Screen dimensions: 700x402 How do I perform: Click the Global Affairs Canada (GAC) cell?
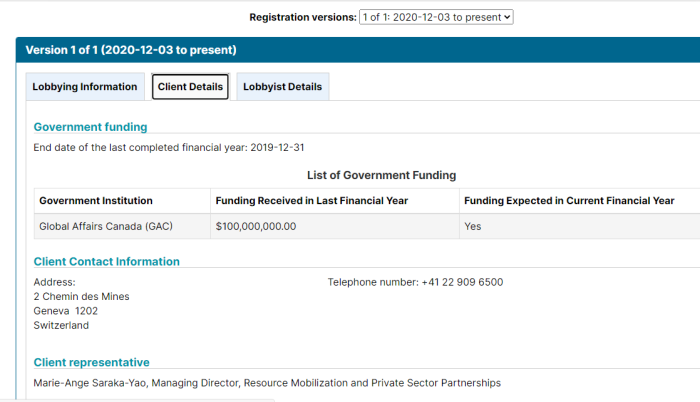click(122, 226)
